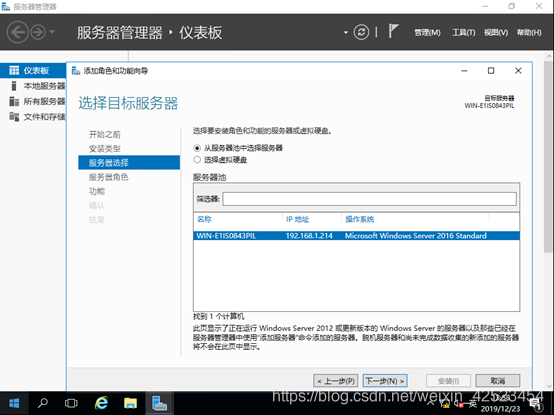Open the notifications flag
This screenshot has width=554, height=415.
[393, 31]
